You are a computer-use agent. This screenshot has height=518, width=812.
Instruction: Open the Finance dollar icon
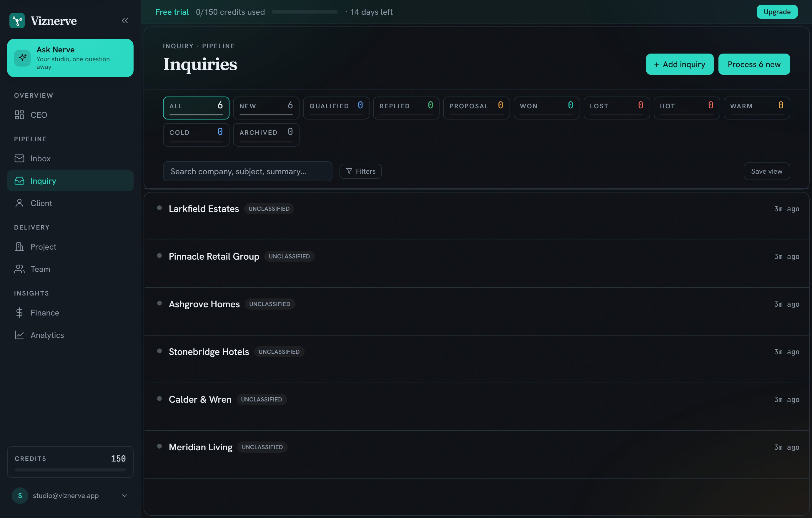(x=19, y=313)
